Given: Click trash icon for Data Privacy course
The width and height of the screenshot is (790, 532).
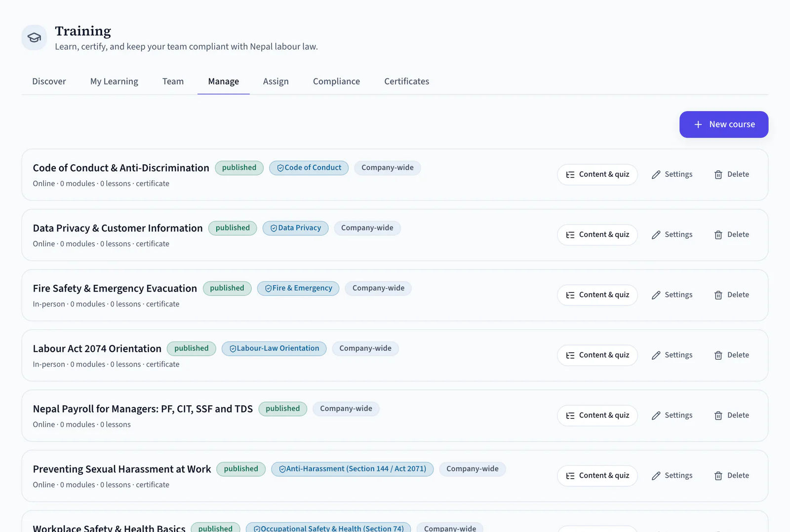Looking at the screenshot, I should click(x=718, y=235).
